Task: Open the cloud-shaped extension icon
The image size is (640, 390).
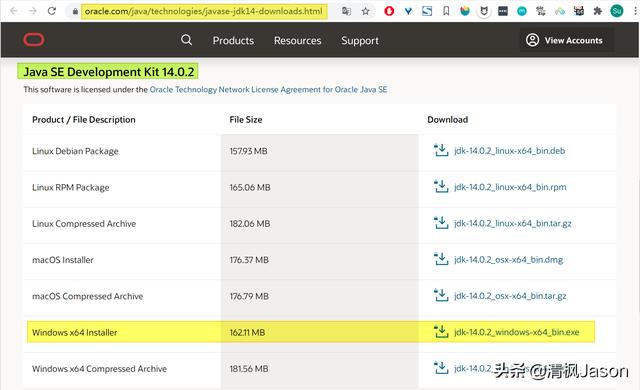Action: coord(560,11)
